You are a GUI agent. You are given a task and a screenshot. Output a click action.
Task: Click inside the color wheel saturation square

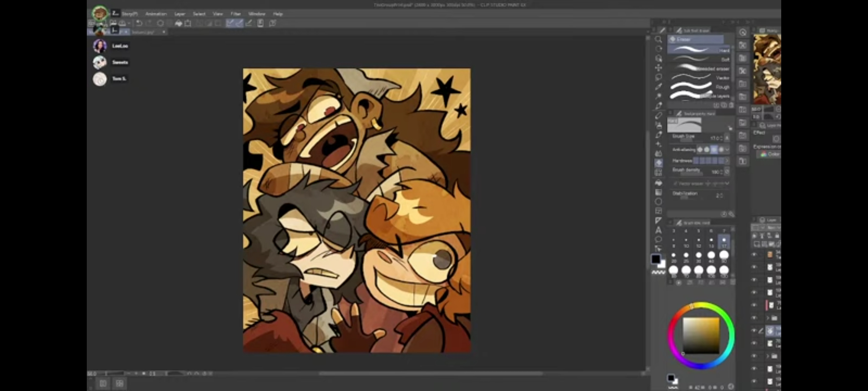click(701, 335)
